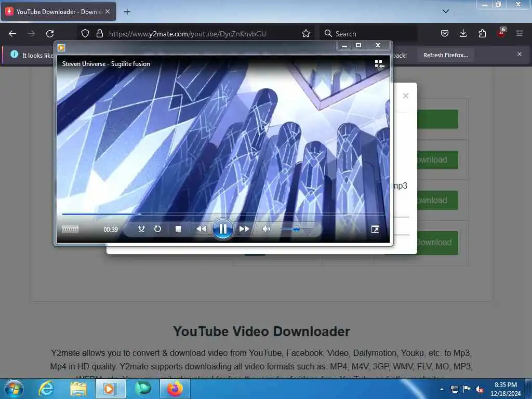Open Windows Explorer from the taskbar

78,389
